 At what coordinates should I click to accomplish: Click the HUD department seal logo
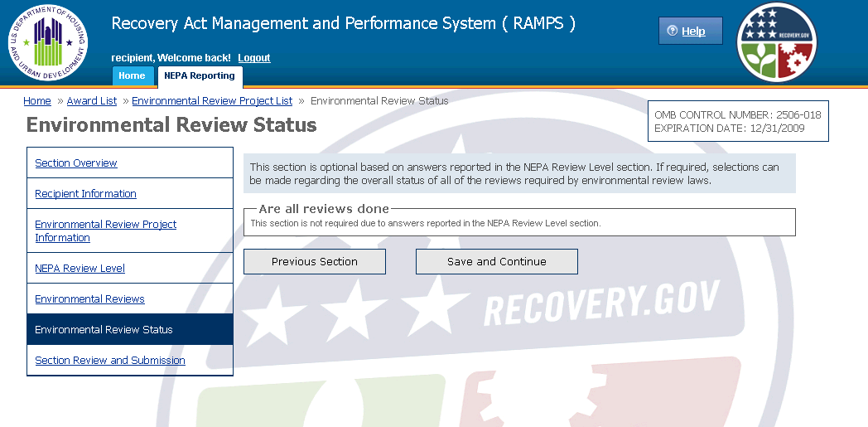[47, 41]
